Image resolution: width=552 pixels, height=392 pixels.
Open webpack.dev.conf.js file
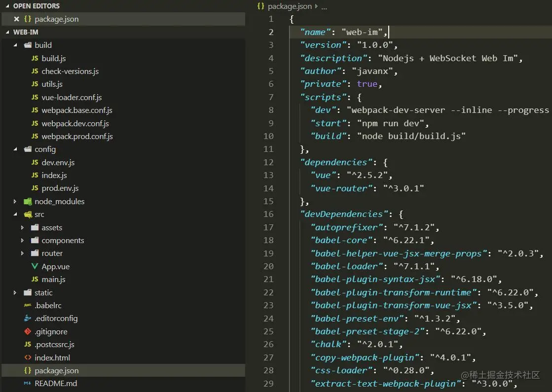click(x=75, y=123)
